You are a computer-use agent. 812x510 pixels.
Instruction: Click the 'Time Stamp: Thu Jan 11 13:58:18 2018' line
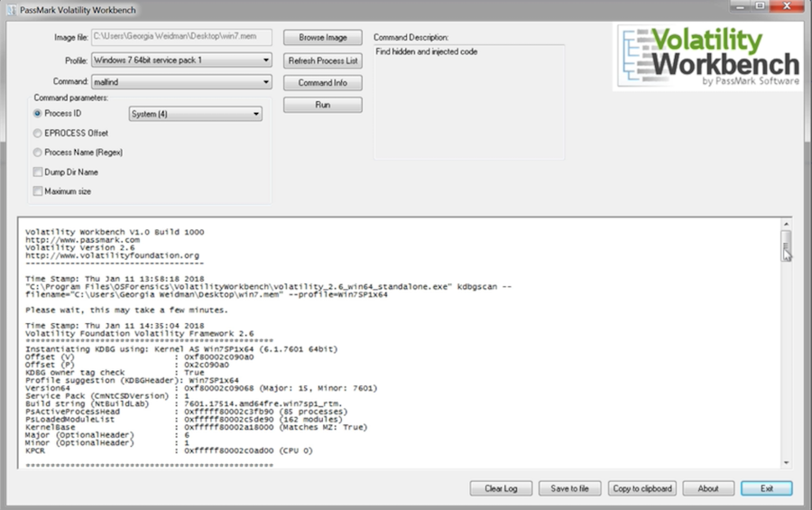click(115, 279)
